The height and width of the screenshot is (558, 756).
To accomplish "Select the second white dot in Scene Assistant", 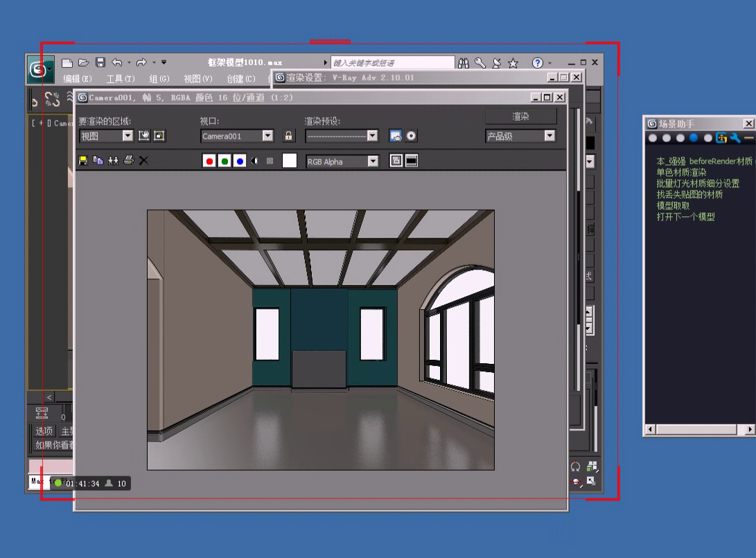I will tap(667, 138).
